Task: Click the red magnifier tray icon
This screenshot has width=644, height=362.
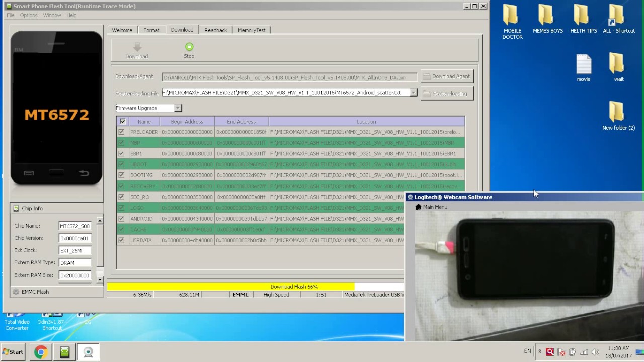Action: tap(550, 352)
